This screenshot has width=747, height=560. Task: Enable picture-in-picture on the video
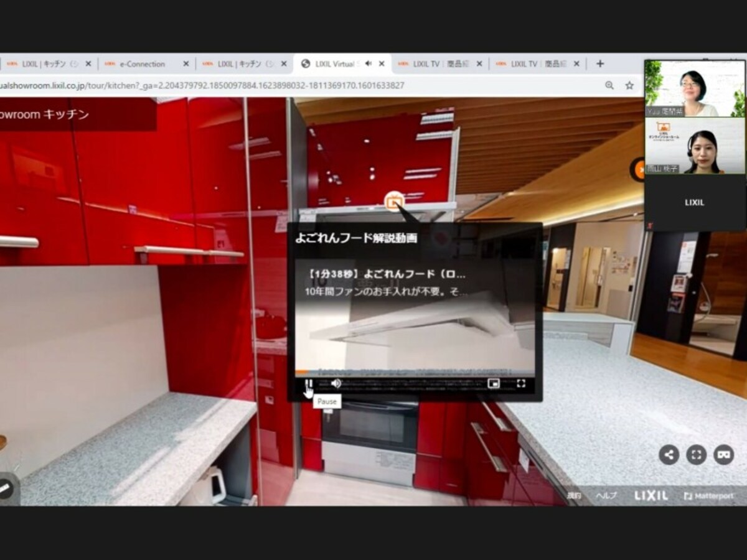click(494, 383)
